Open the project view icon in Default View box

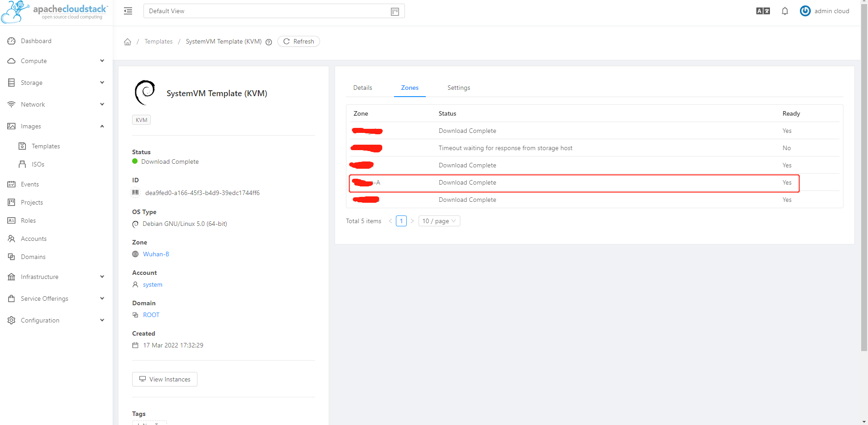395,11
